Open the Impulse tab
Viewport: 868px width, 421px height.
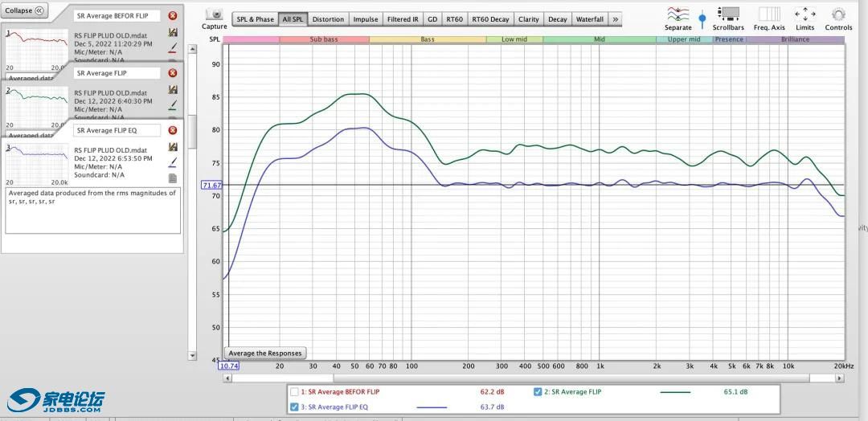(366, 19)
